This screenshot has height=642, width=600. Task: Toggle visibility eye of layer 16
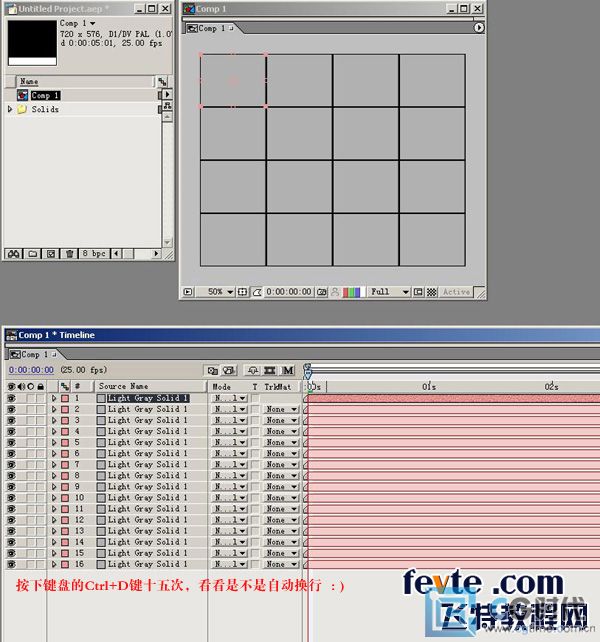11,564
